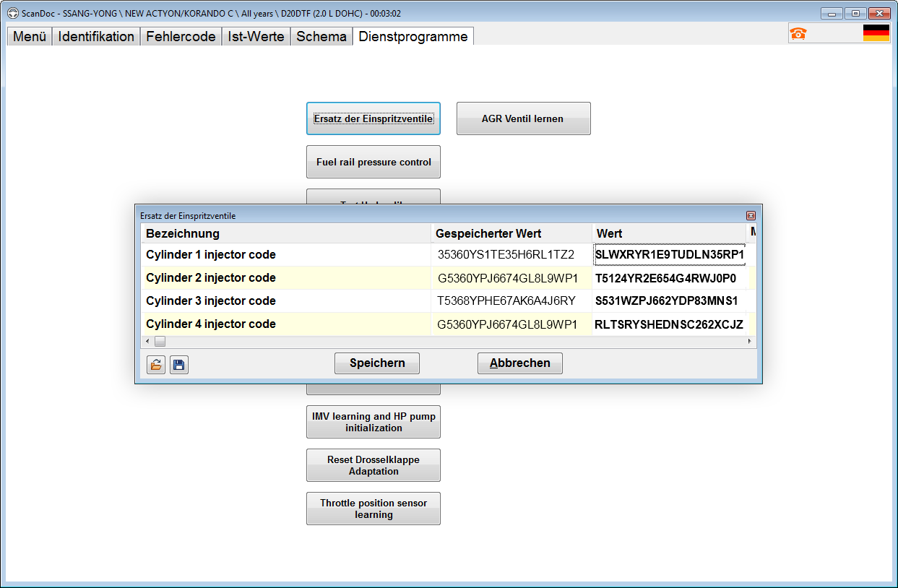The height and width of the screenshot is (588, 898).
Task: Click the German flag language icon
Action: pos(876,33)
